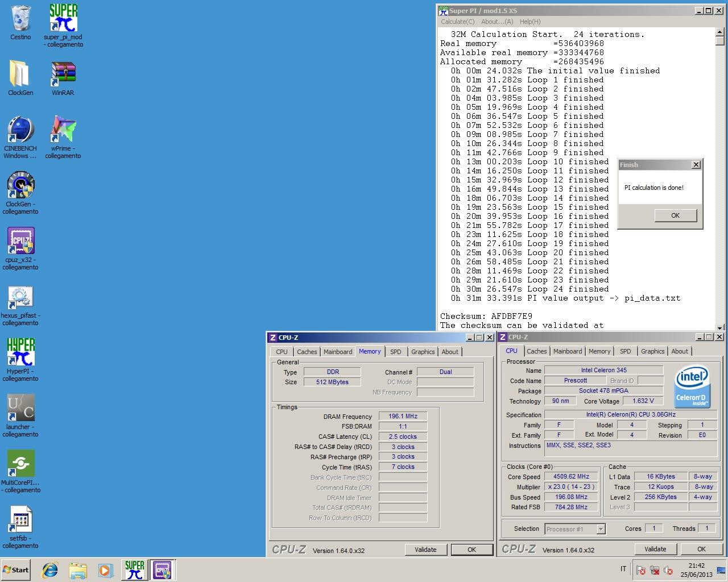Image resolution: width=728 pixels, height=582 pixels.
Task: Click the processor name Intel Celeron 345
Action: click(604, 370)
